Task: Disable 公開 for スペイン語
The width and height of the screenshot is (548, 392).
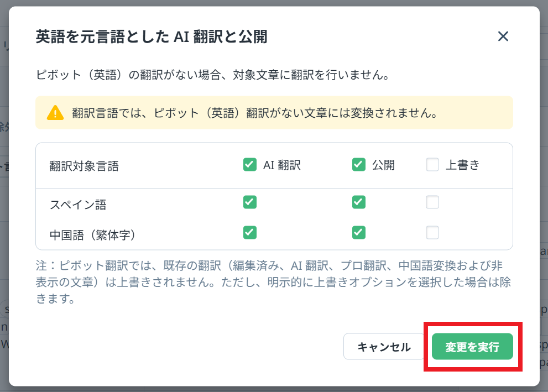Action: (358, 202)
